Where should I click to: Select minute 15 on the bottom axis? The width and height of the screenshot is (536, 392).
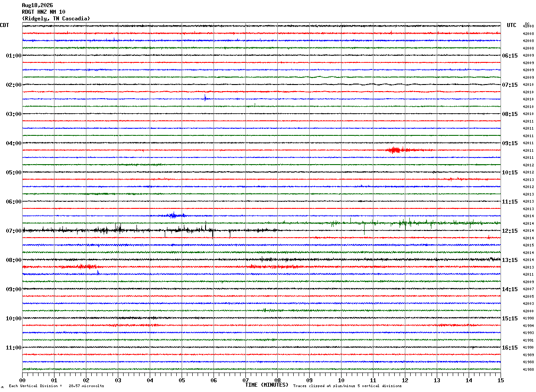(x=501, y=380)
